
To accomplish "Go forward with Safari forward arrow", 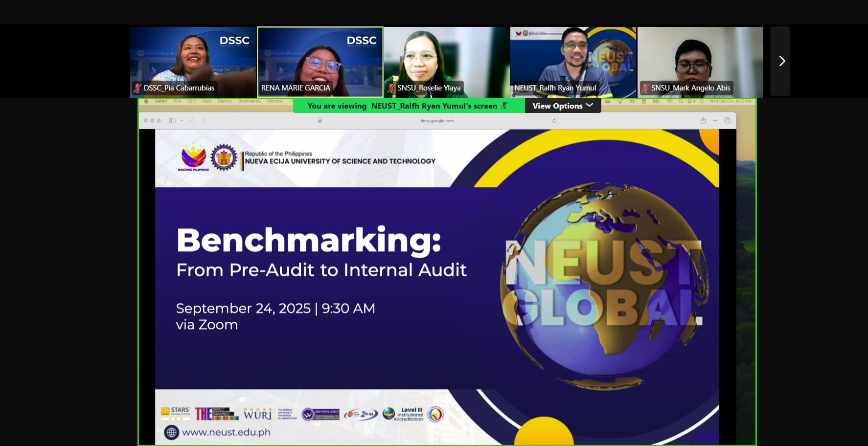I will 204,120.
